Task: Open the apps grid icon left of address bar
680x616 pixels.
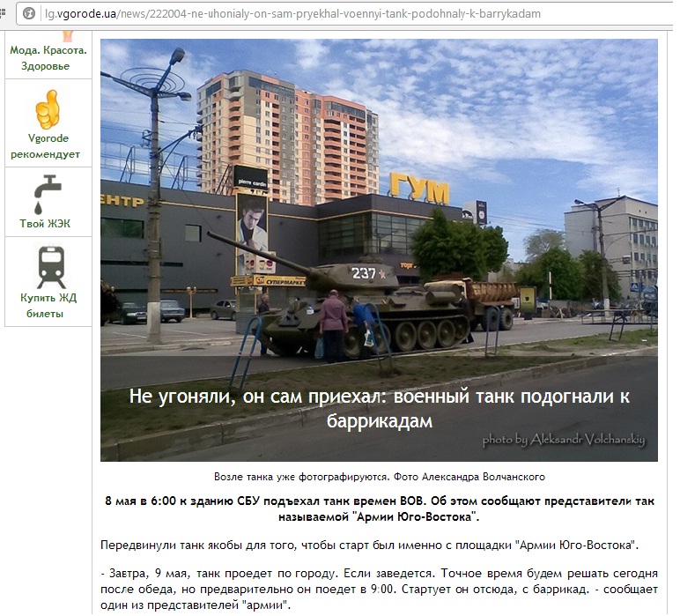Action: point(3,14)
